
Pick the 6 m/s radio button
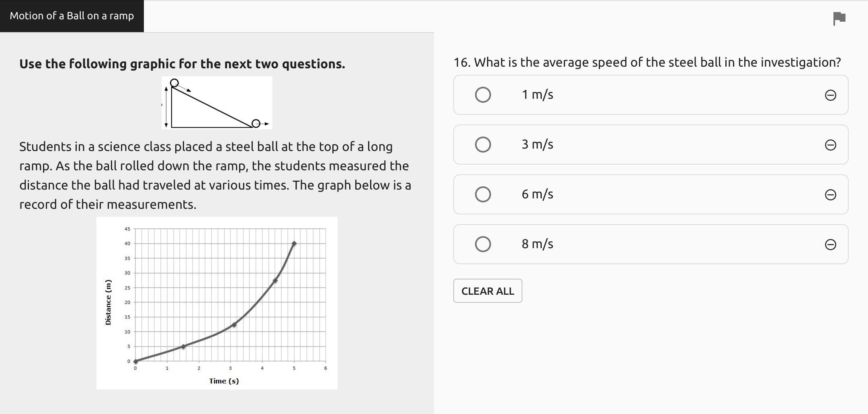coord(483,195)
